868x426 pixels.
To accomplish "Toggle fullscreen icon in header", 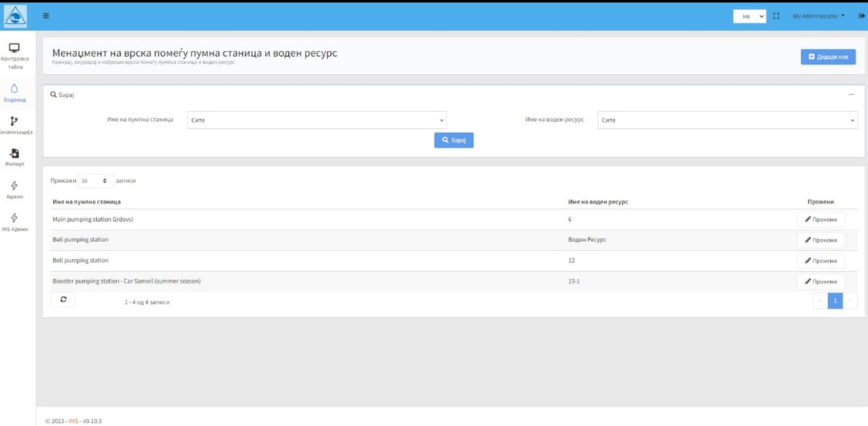I will [776, 17].
